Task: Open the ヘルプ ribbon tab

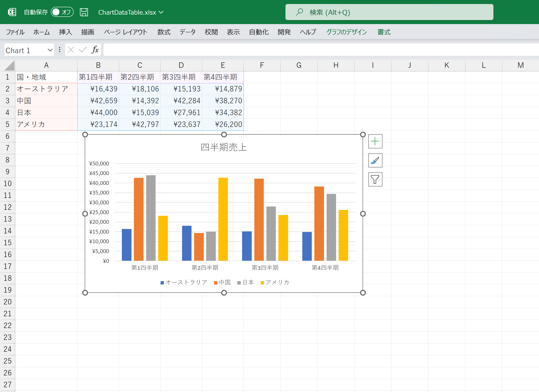Action: pos(308,32)
